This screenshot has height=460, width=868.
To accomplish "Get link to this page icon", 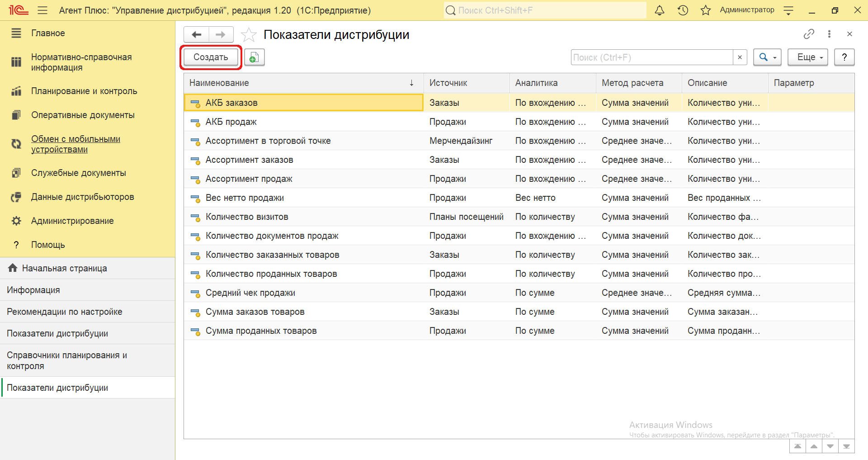I will 809,34.
